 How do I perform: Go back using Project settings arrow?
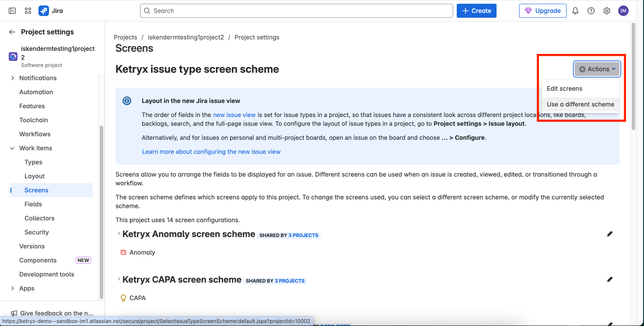[x=12, y=32]
